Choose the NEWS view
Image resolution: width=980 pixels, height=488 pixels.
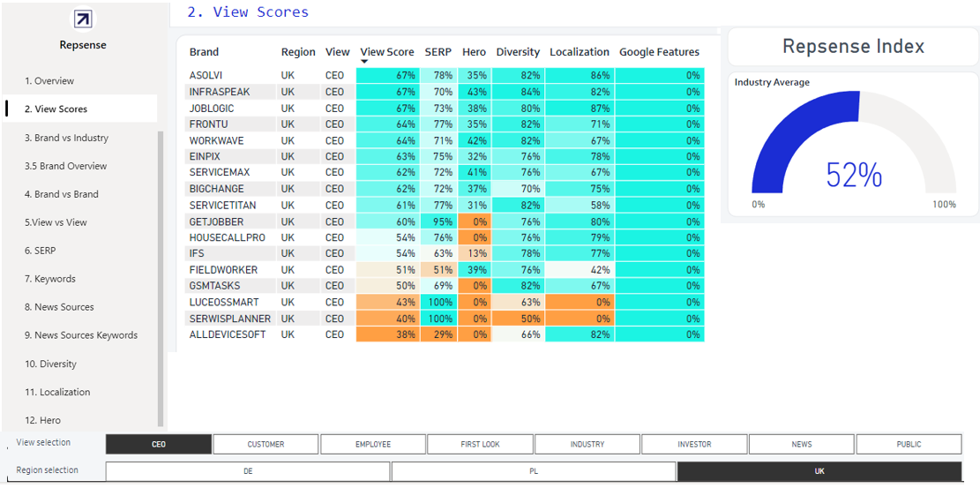[x=802, y=444]
